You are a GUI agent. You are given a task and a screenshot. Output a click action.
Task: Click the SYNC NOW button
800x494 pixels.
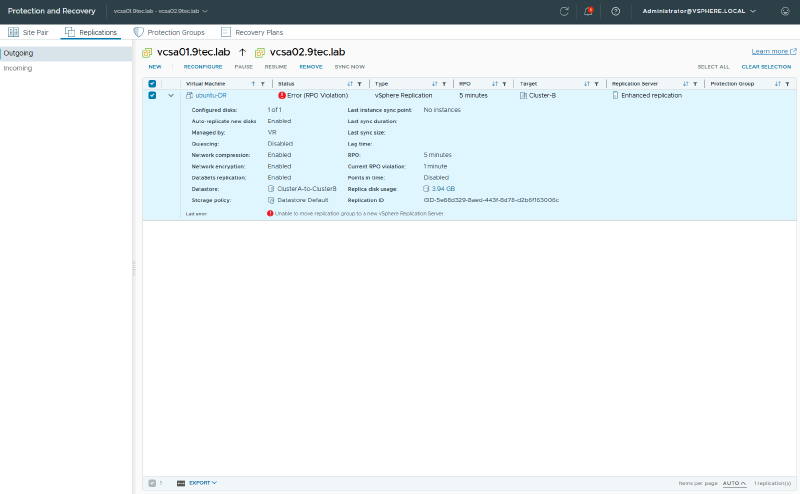(349, 67)
